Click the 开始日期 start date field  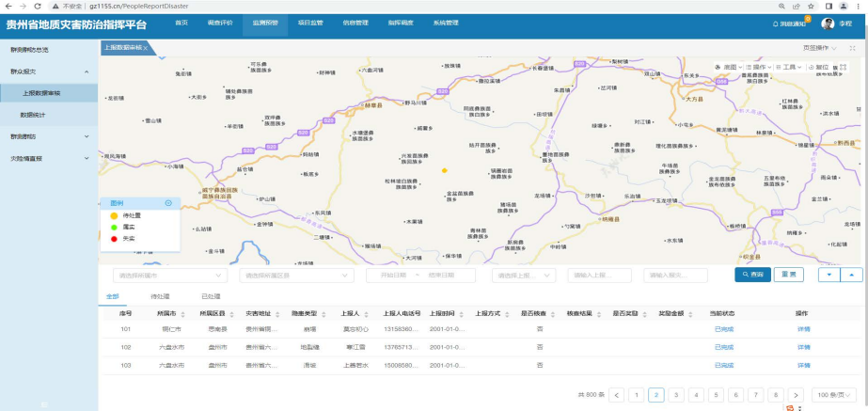tap(393, 276)
